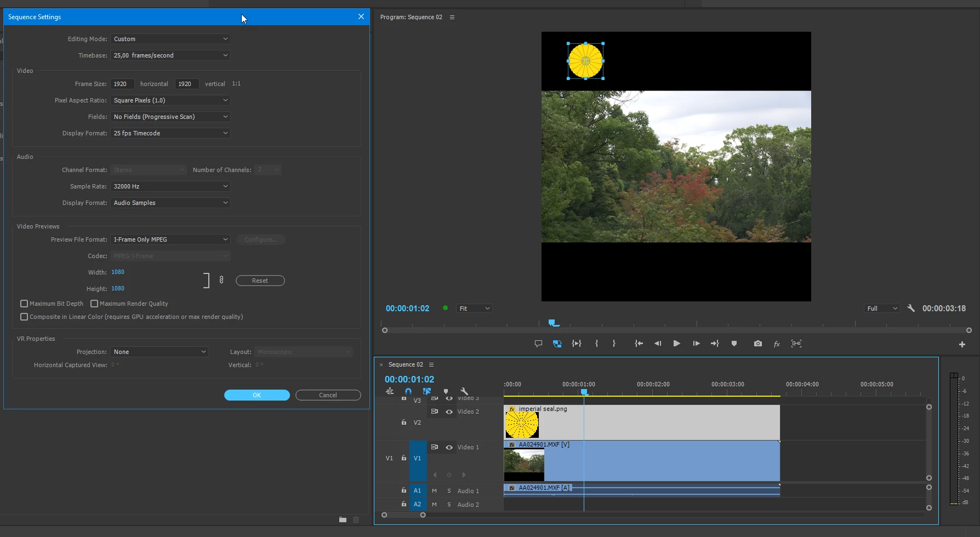Open Preview File Format dropdown
Viewport: 980px width, 537px height.
pyautogui.click(x=170, y=239)
